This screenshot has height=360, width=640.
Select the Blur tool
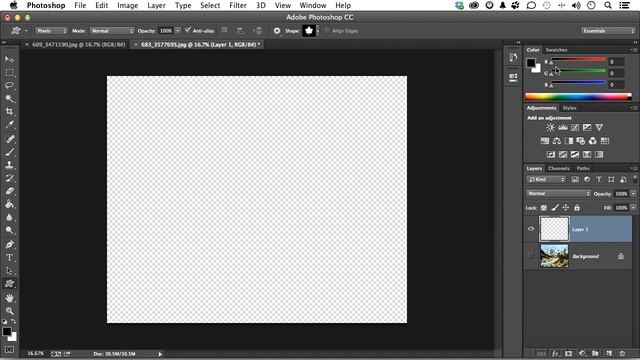[9, 218]
